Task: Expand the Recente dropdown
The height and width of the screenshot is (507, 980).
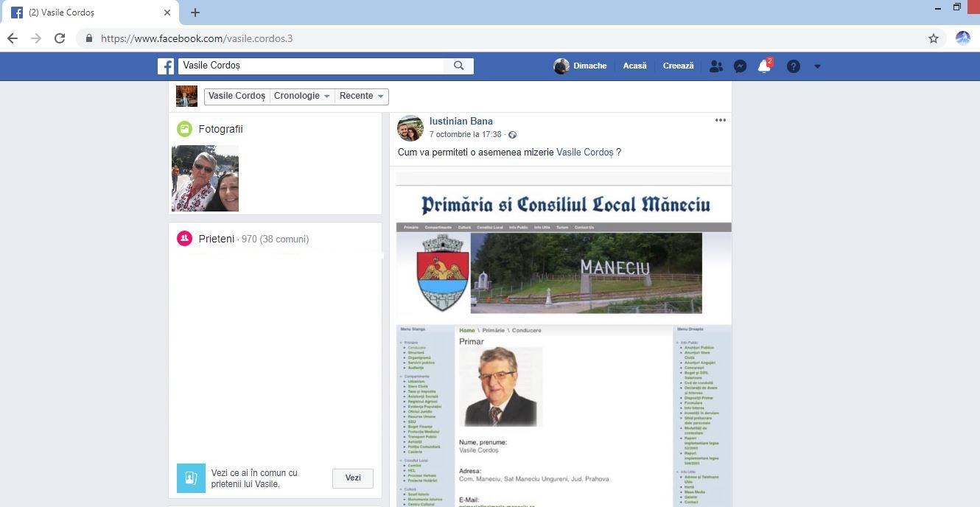Action: [x=361, y=96]
